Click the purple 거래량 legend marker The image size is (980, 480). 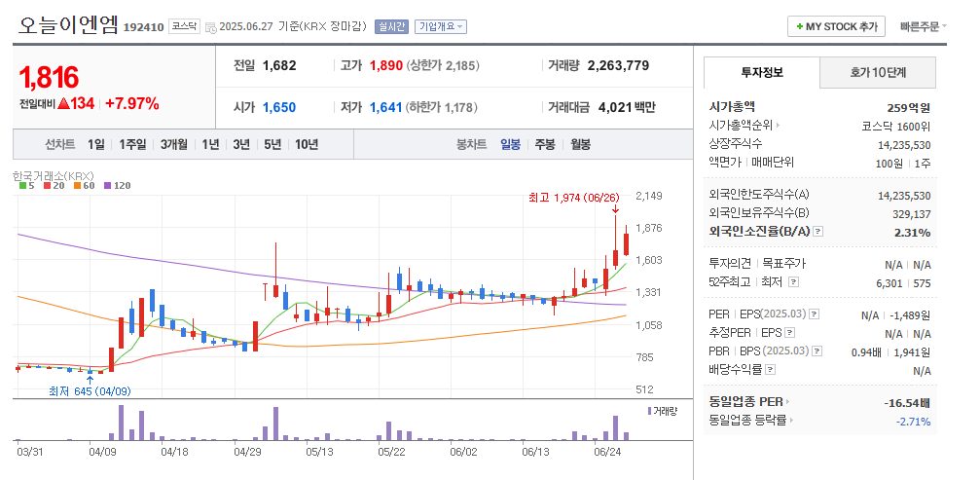pyautogui.click(x=649, y=411)
